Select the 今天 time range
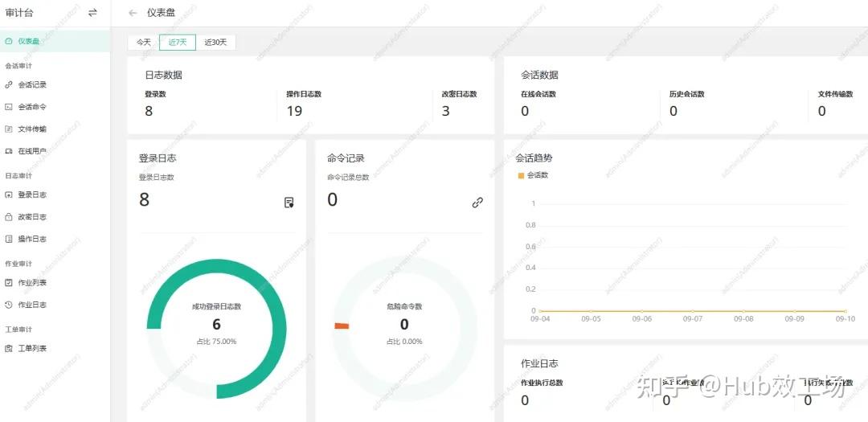868x422 pixels. [x=143, y=43]
